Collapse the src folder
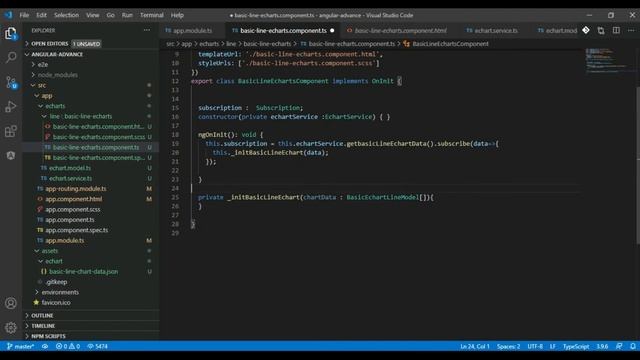The image size is (640, 360). 42,85
